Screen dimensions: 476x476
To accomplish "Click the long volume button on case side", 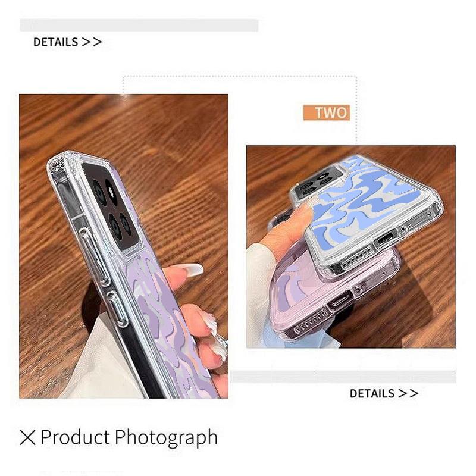I will coord(93,256).
